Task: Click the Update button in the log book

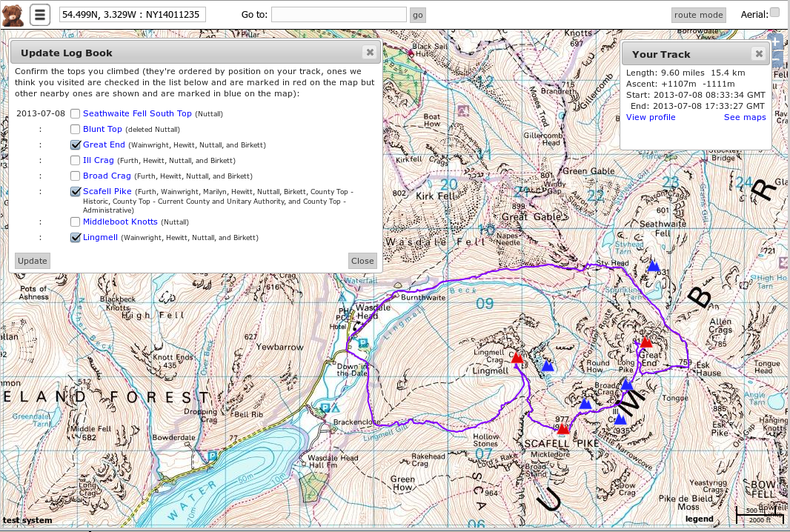Action: point(33,261)
